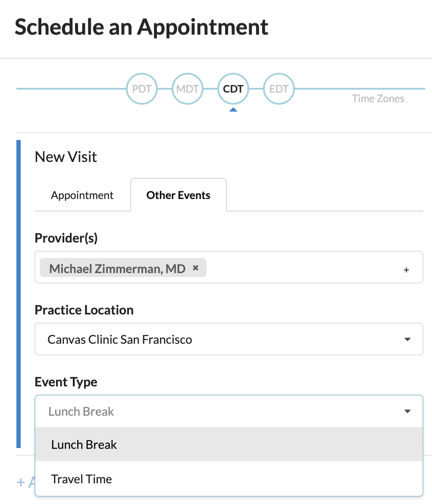
Task: Choose the EDT time zone option
Action: coord(279,89)
